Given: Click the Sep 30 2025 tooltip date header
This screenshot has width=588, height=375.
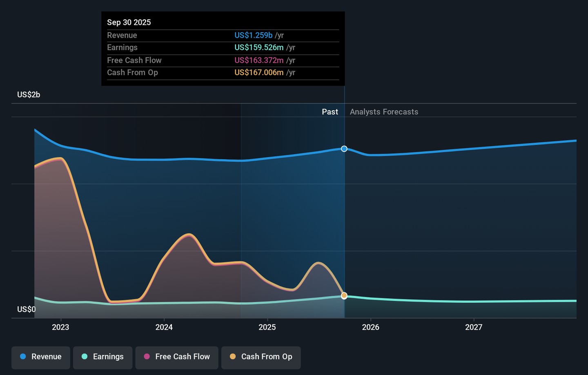Looking at the screenshot, I should coord(129,22).
